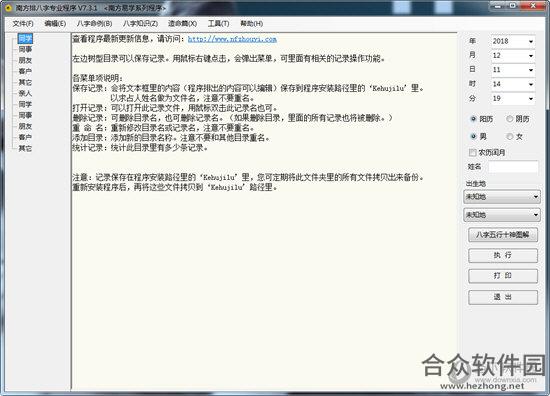
Task: Open the 编辑(E) menu
Action: [55, 24]
